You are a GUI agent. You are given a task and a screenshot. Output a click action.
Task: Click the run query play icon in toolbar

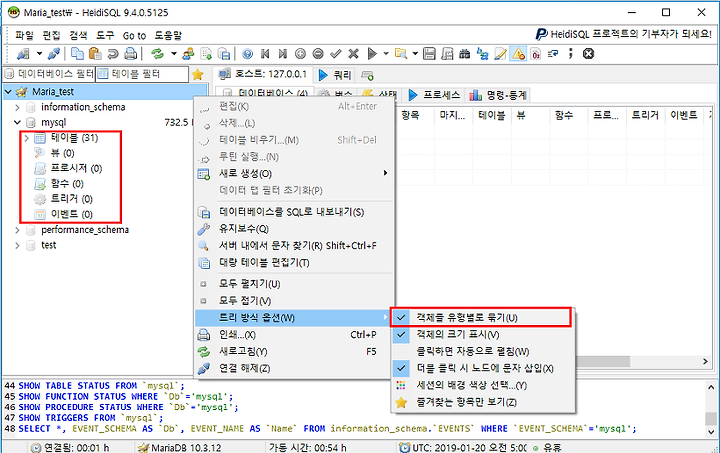click(x=372, y=54)
